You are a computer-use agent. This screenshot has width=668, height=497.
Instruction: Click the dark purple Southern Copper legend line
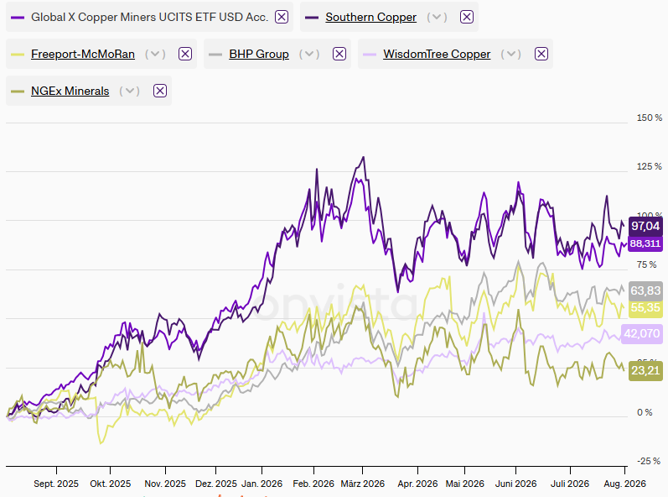(312, 17)
